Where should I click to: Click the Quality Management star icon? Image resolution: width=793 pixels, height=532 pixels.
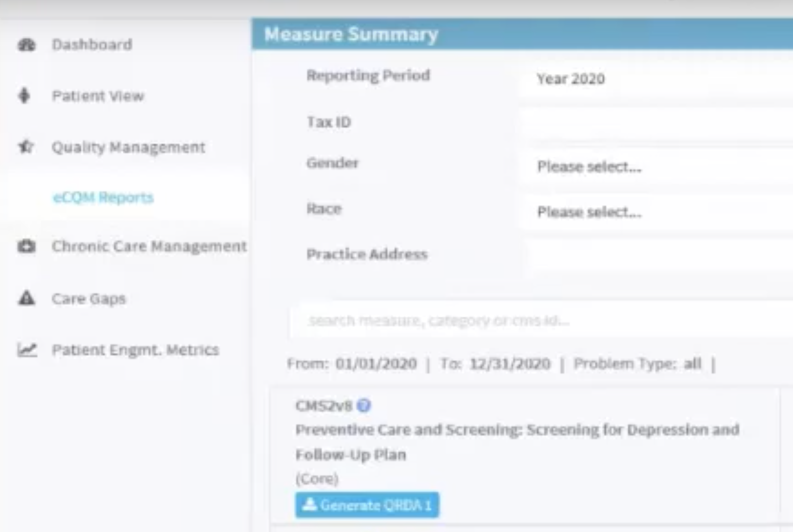coord(26,147)
